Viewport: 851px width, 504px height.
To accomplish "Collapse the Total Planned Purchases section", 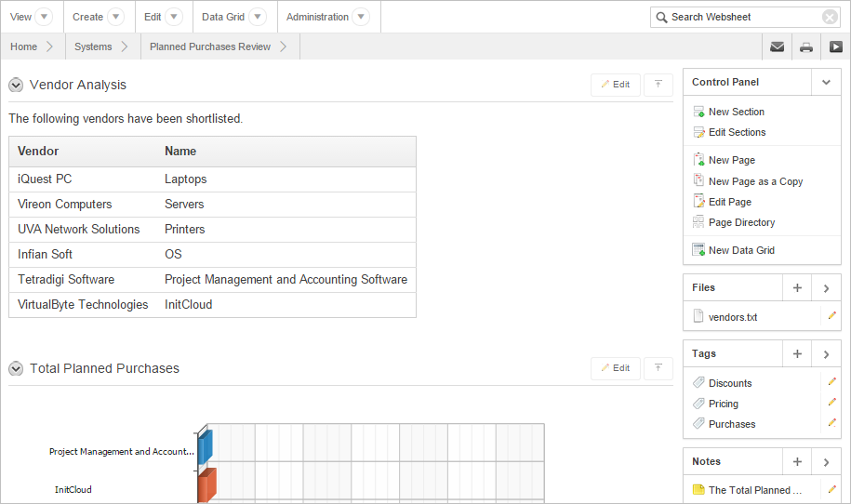I will pyautogui.click(x=16, y=369).
